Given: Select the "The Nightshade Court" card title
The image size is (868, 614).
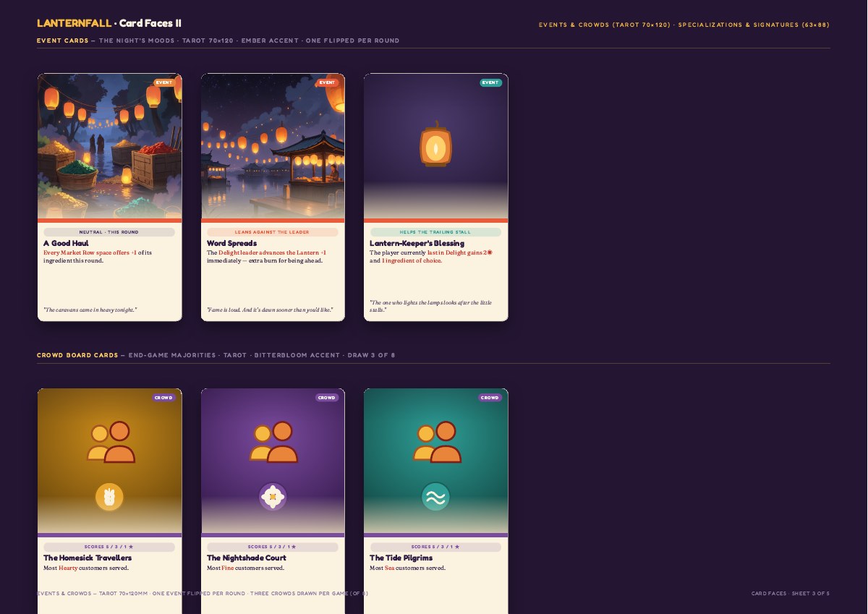Looking at the screenshot, I should pyautogui.click(x=247, y=558).
